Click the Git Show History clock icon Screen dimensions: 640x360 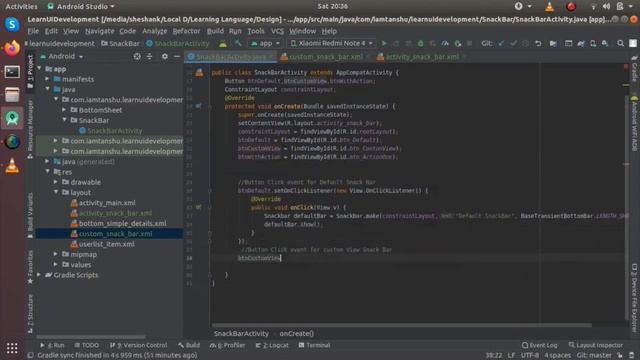(x=526, y=43)
